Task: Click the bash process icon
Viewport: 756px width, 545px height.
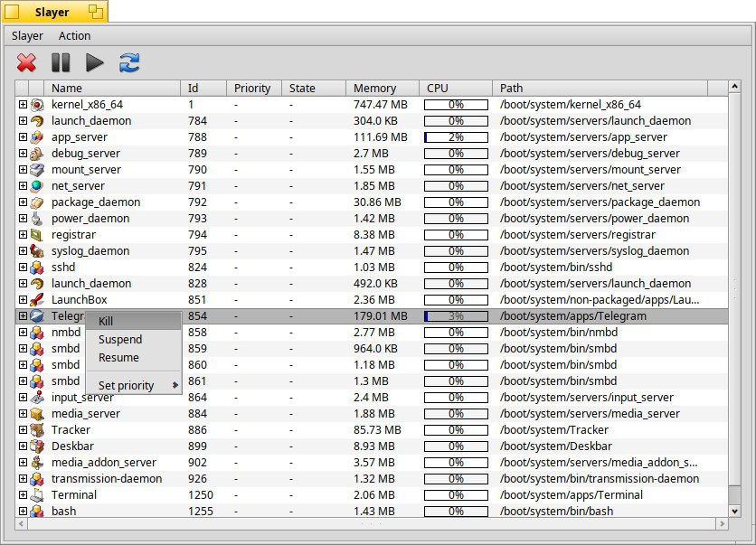Action: point(37,512)
